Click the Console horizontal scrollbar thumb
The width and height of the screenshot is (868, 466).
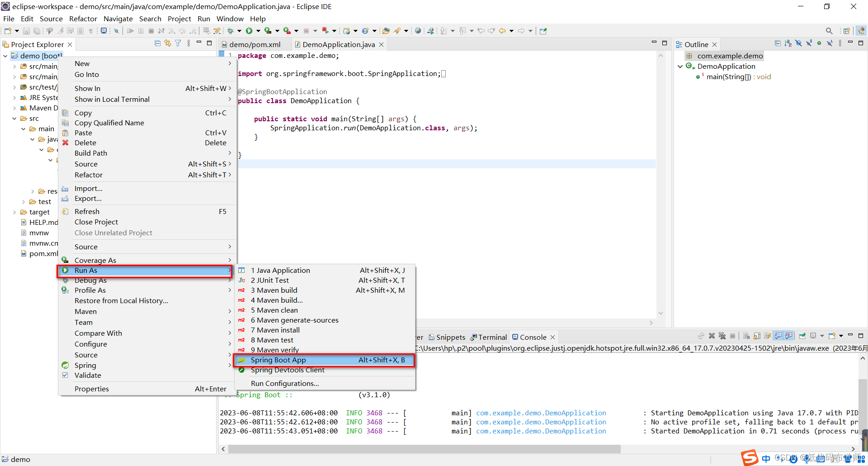pos(424,449)
